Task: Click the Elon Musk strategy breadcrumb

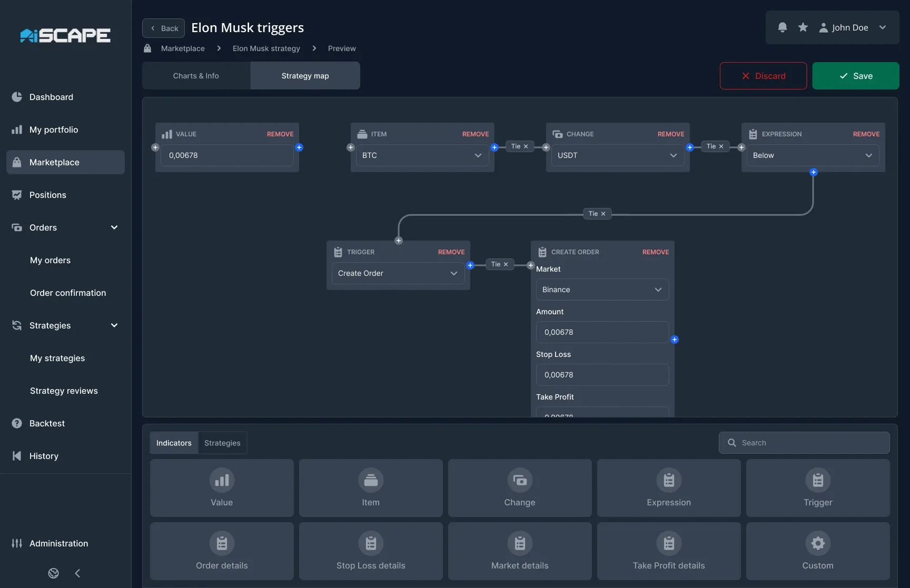Action: click(x=266, y=48)
